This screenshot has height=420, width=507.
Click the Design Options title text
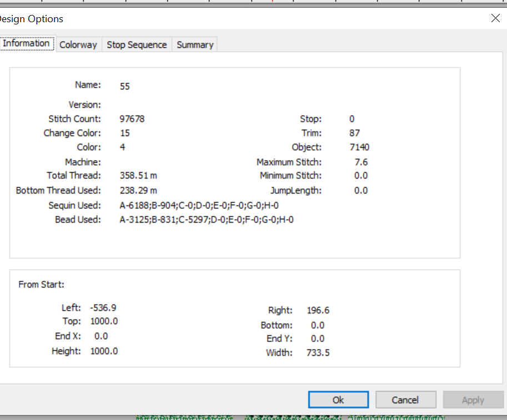pyautogui.click(x=32, y=19)
